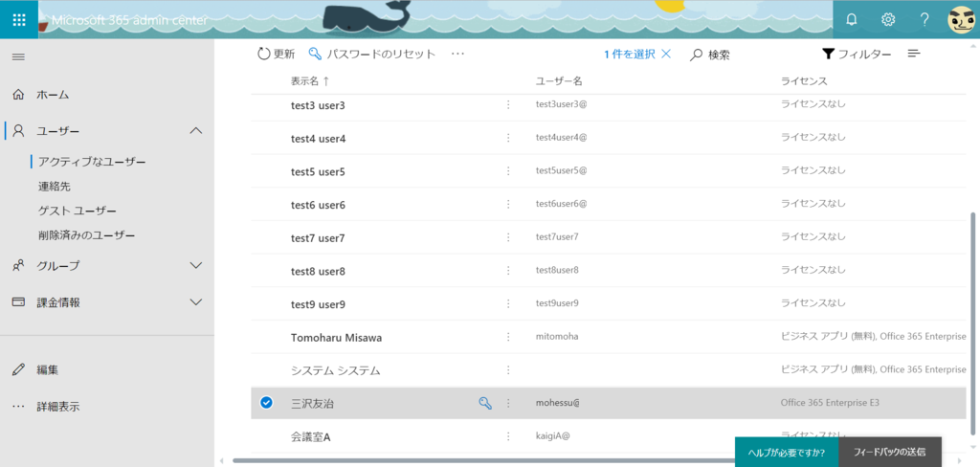The image size is (980, 467).
Task: Collapse the ユーザー section chevron
Action: point(196,131)
